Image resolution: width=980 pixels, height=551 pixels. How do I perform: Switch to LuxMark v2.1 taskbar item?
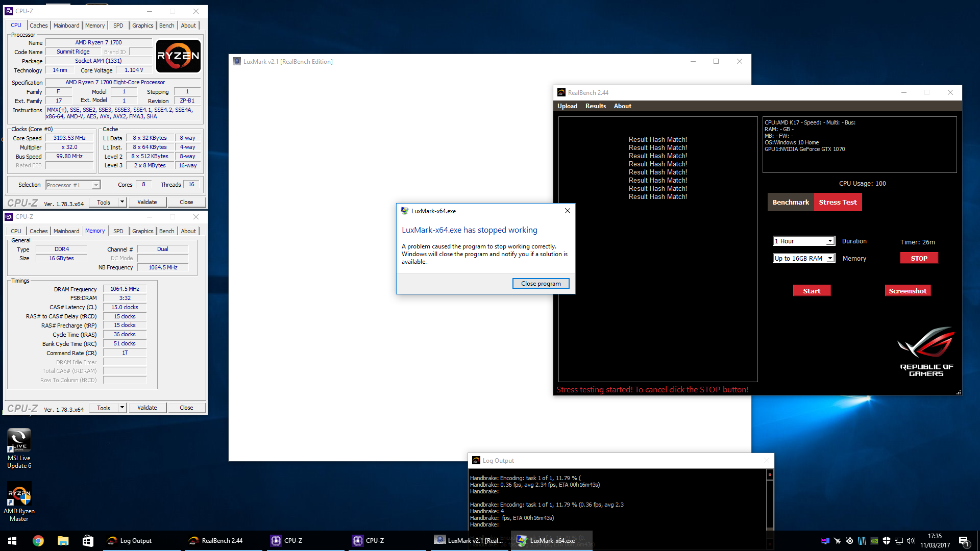(x=470, y=541)
